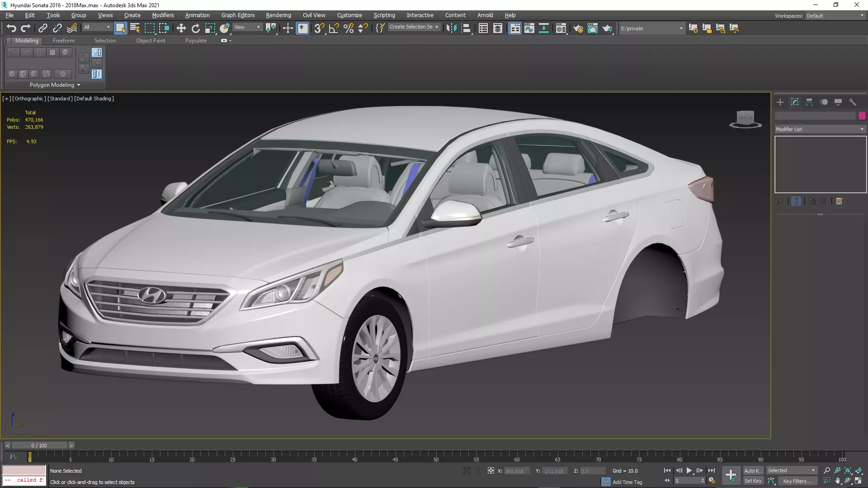The image size is (868, 488).
Task: Open selection filter All dropdown
Action: (97, 27)
